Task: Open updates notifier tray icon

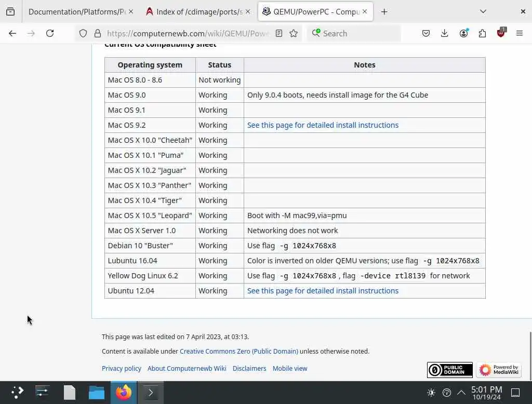Action: click(x=446, y=393)
